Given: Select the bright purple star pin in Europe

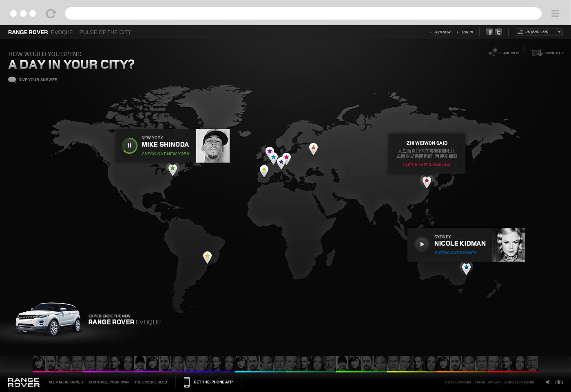Looking at the screenshot, I should pos(270,152).
